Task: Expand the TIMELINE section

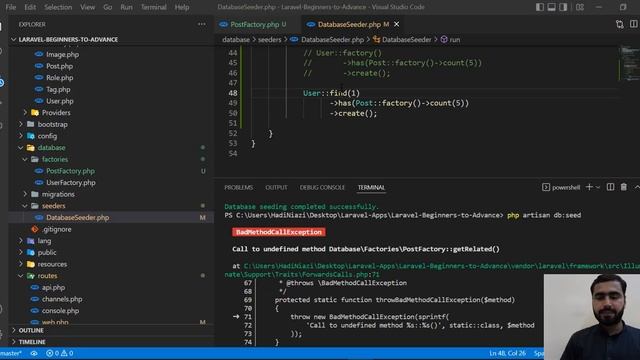Action: (x=32, y=342)
